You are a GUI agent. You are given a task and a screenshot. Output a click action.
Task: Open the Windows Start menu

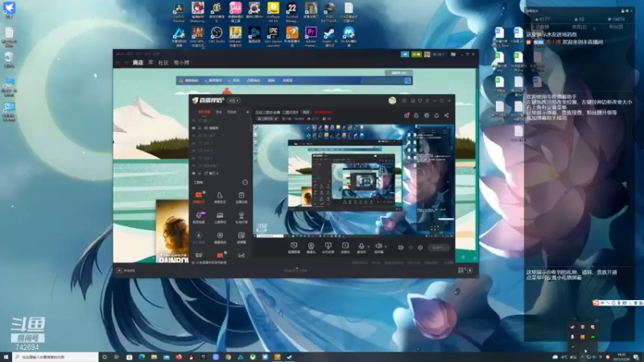[x=6, y=357]
